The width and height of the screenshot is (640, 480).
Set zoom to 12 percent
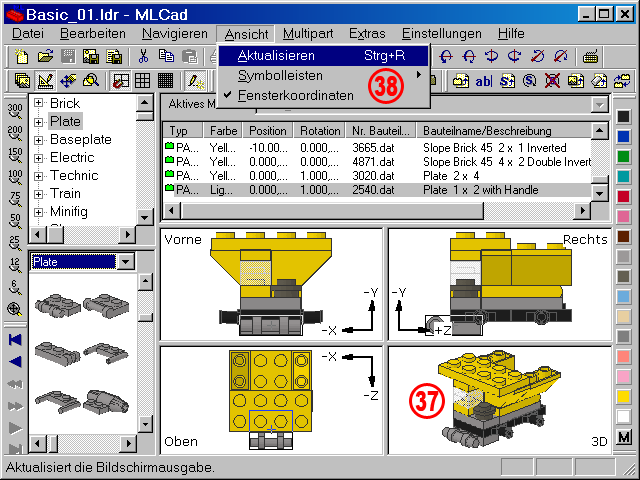15,266
